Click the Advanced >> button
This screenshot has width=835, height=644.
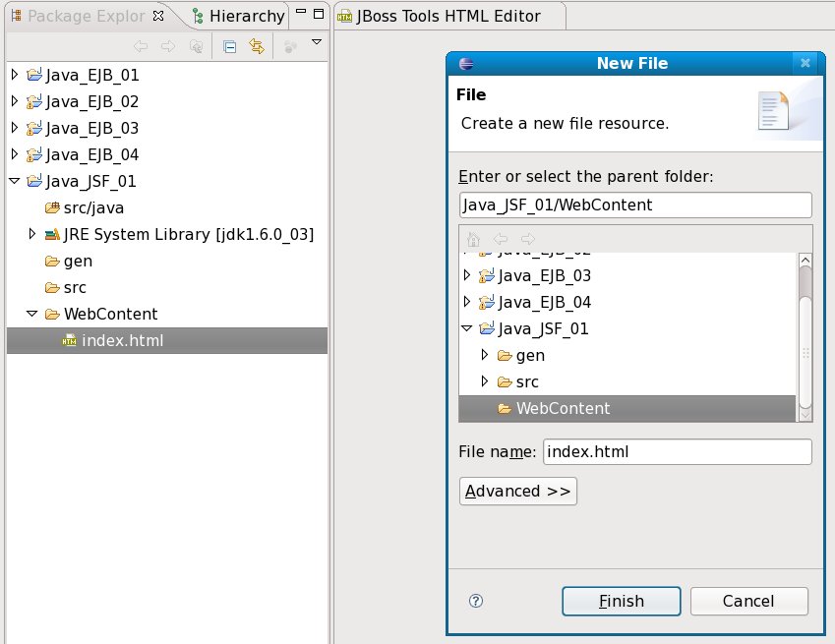point(517,492)
